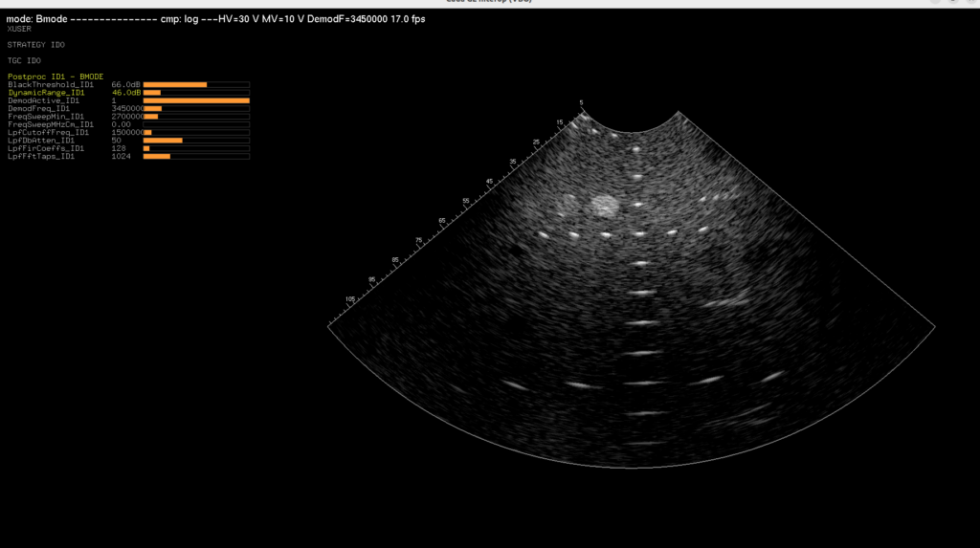This screenshot has width=980, height=548.
Task: Select the XUSER section heading
Action: coord(19,29)
